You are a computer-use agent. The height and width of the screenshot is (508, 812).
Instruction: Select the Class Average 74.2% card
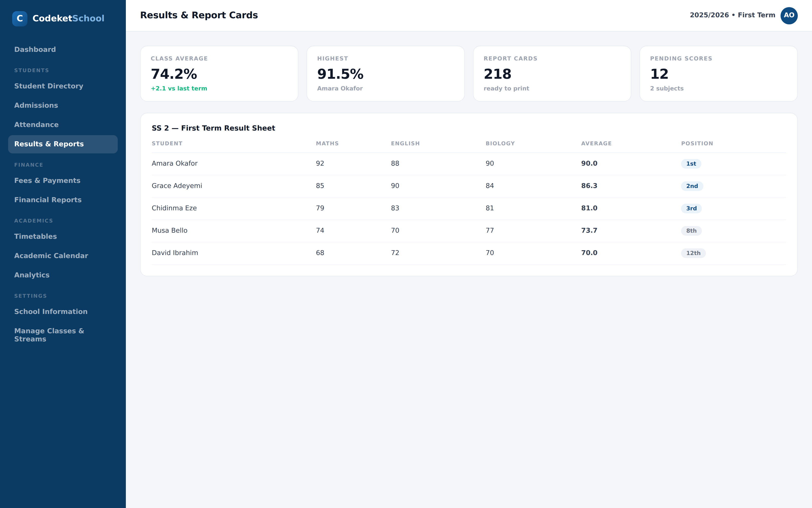click(x=219, y=74)
